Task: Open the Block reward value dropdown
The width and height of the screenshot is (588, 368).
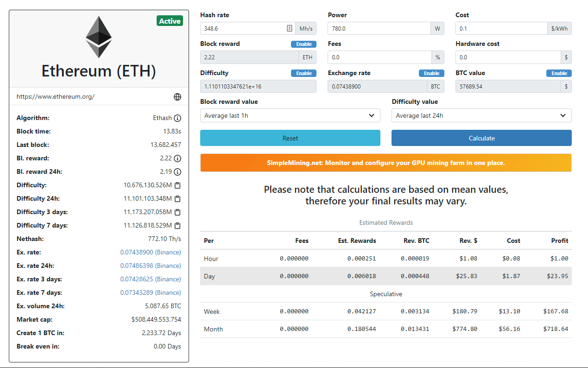Action: tap(290, 115)
